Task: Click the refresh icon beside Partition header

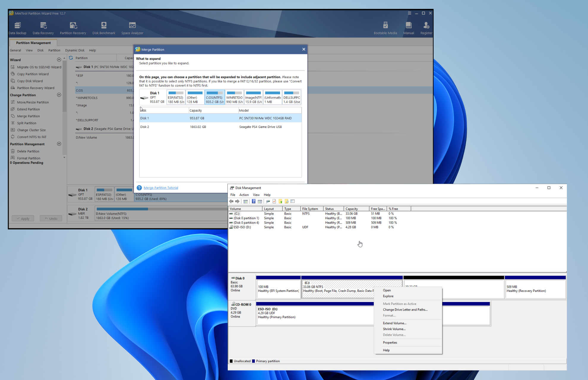Action: (71, 58)
